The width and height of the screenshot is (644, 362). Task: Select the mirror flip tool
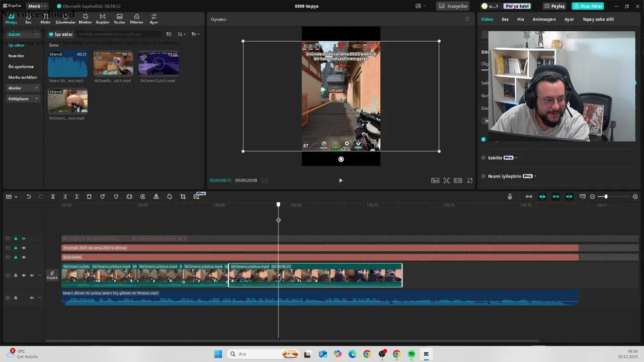pyautogui.click(x=156, y=197)
